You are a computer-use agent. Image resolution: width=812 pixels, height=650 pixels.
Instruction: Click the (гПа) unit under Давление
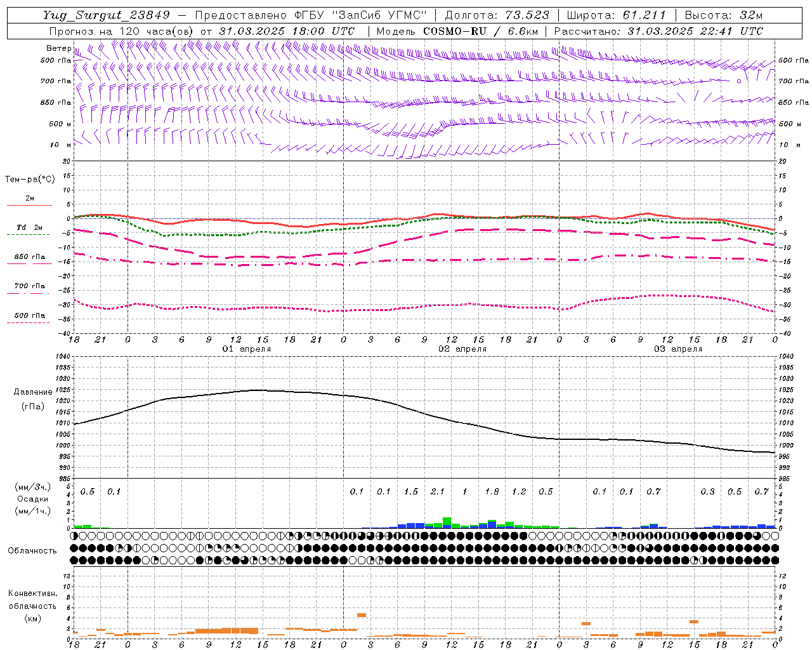pos(33,407)
